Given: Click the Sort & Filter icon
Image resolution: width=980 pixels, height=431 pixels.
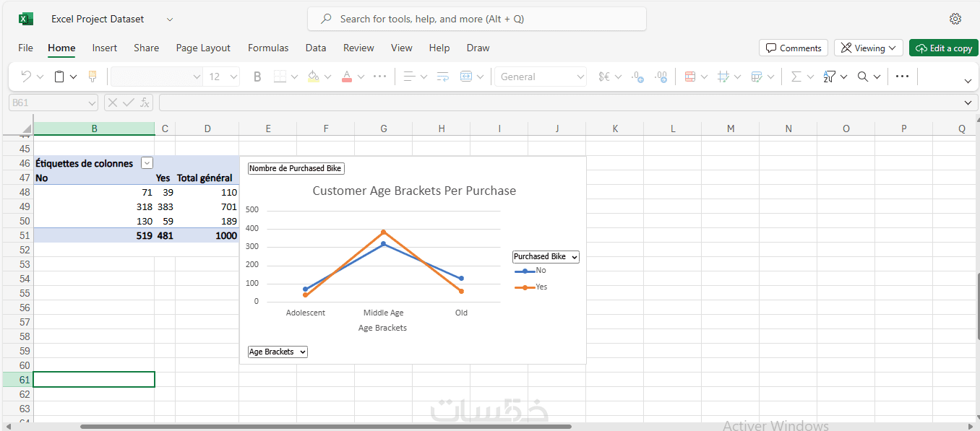Looking at the screenshot, I should coord(830,77).
